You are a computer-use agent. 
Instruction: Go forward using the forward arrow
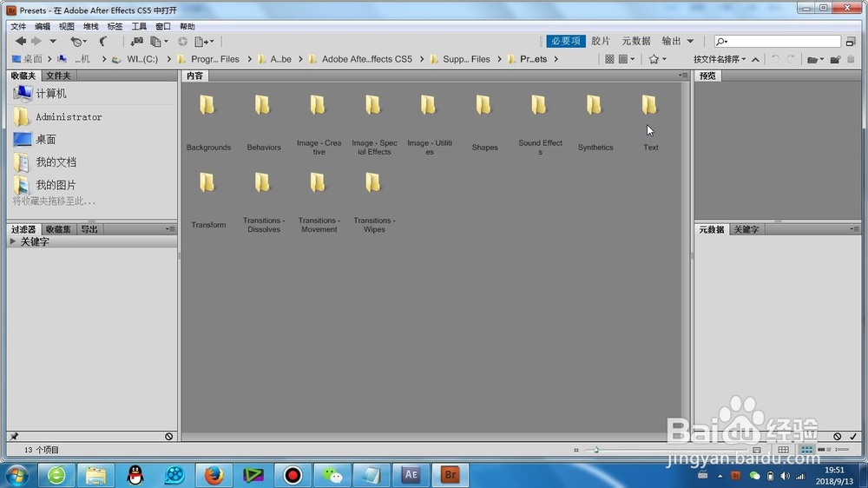tap(36, 41)
